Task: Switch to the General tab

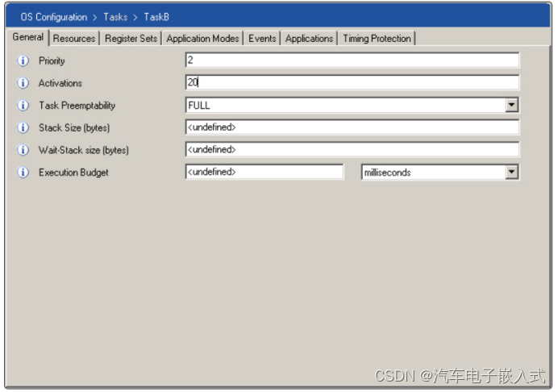Action: [x=27, y=37]
